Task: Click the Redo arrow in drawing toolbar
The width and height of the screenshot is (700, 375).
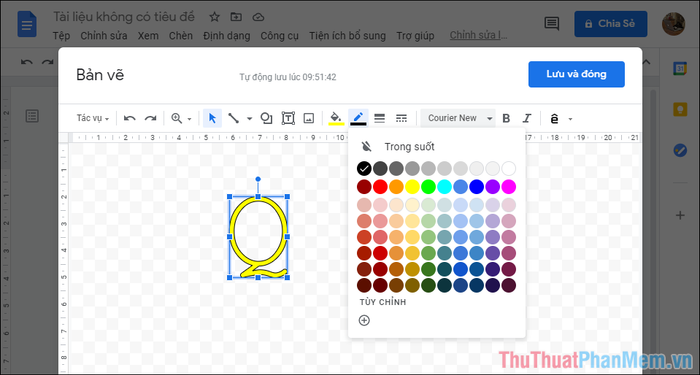Action: click(150, 118)
